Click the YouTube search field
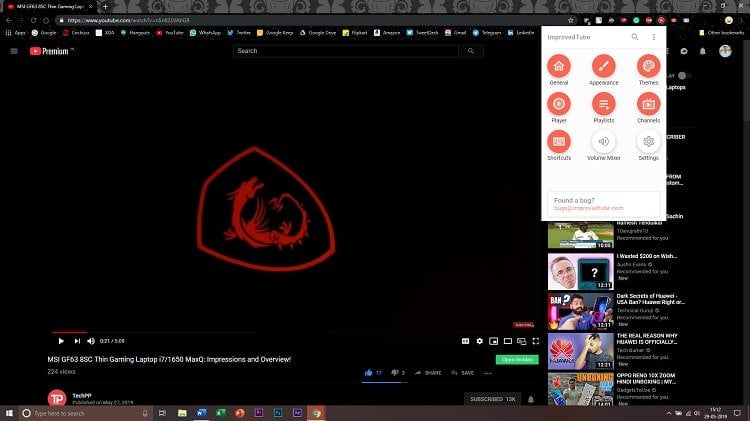The height and width of the screenshot is (421, 750). pos(345,51)
